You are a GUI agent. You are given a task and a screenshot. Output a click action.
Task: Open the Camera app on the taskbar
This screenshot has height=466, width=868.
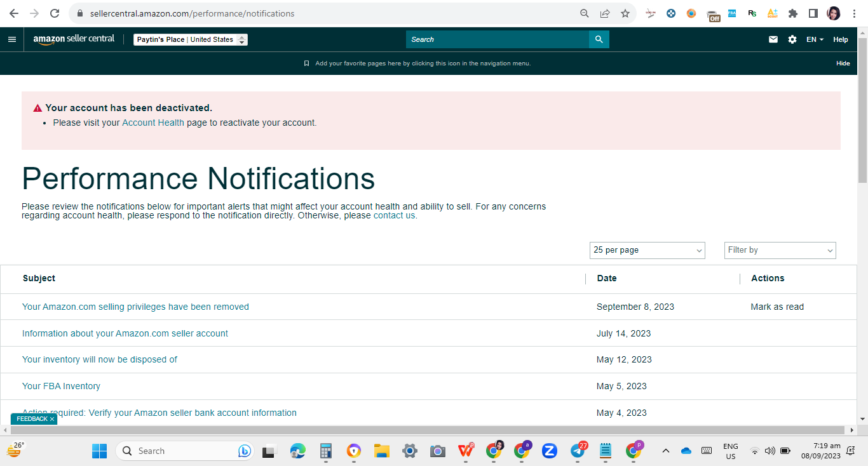pyautogui.click(x=437, y=451)
